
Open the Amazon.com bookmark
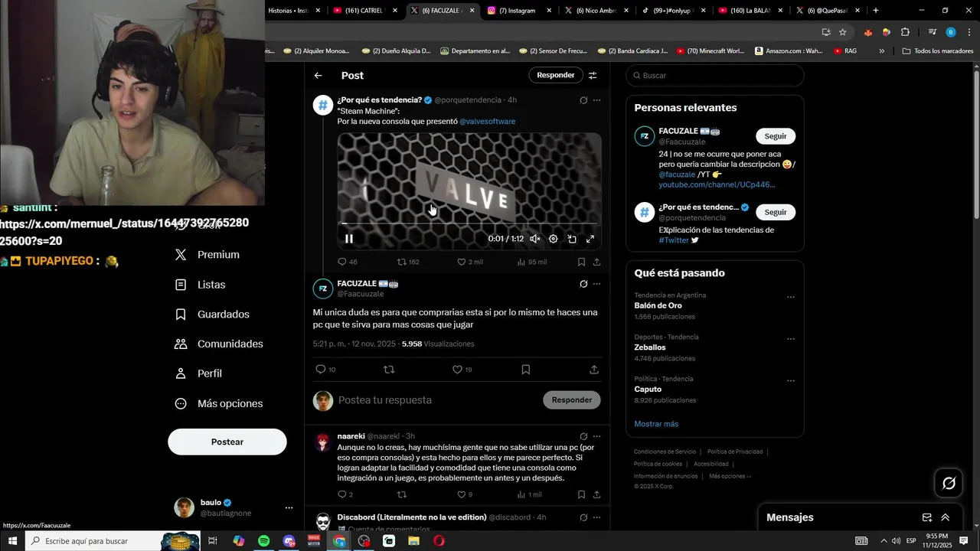point(789,51)
